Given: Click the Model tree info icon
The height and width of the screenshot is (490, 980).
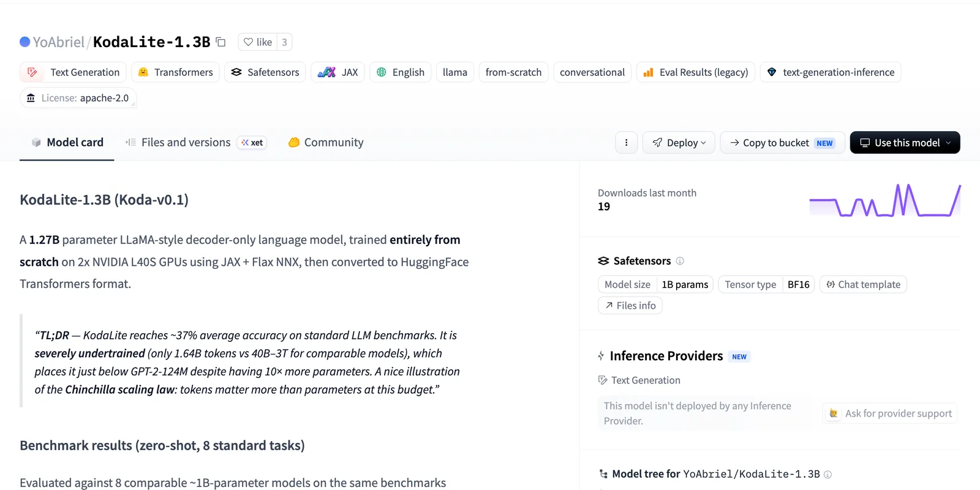Looking at the screenshot, I should [828, 474].
